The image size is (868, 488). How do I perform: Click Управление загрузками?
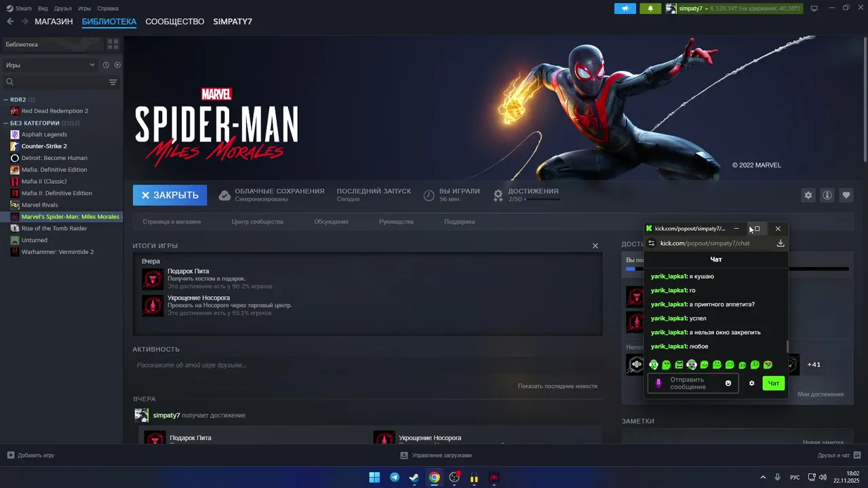pyautogui.click(x=436, y=455)
